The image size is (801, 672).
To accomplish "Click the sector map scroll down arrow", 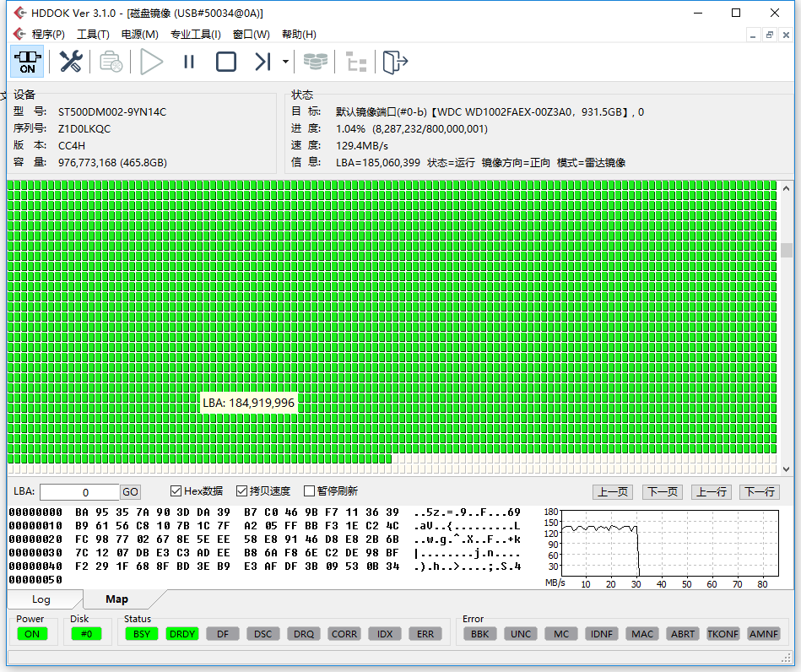I will tap(787, 469).
